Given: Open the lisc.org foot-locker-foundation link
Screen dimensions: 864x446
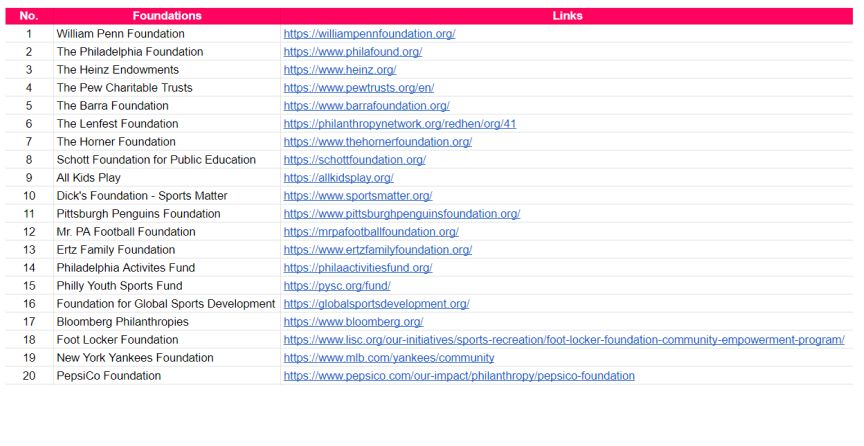Looking at the screenshot, I should click(x=564, y=340).
